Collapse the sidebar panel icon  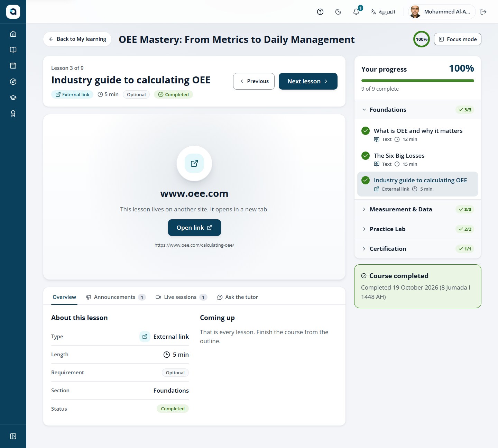[x=13, y=436]
